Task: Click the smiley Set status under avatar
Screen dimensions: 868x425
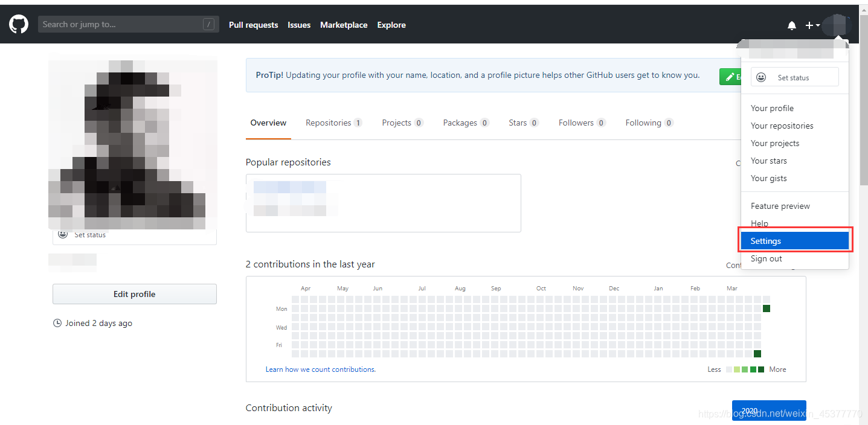Action: (x=63, y=234)
